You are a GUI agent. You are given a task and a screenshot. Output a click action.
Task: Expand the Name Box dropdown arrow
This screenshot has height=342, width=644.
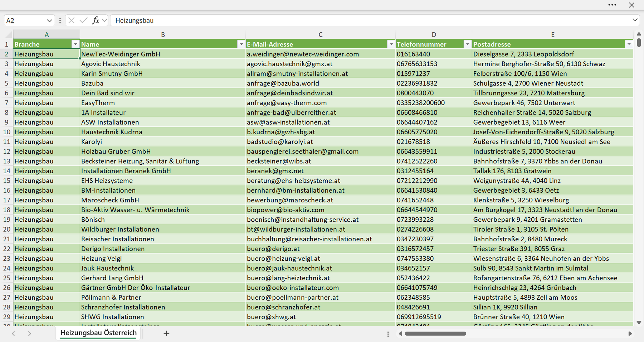click(x=49, y=21)
